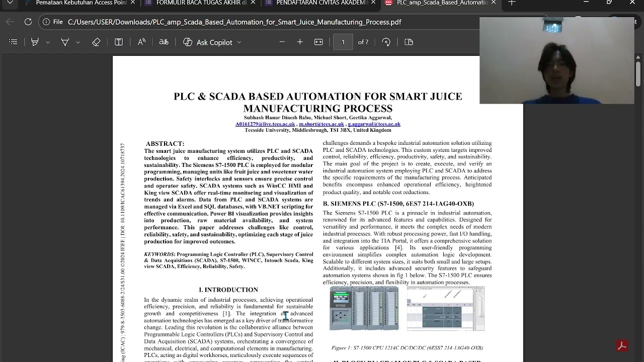Expand the Highlight color options dropdown
This screenshot has height=362, width=644.
(x=48, y=42)
